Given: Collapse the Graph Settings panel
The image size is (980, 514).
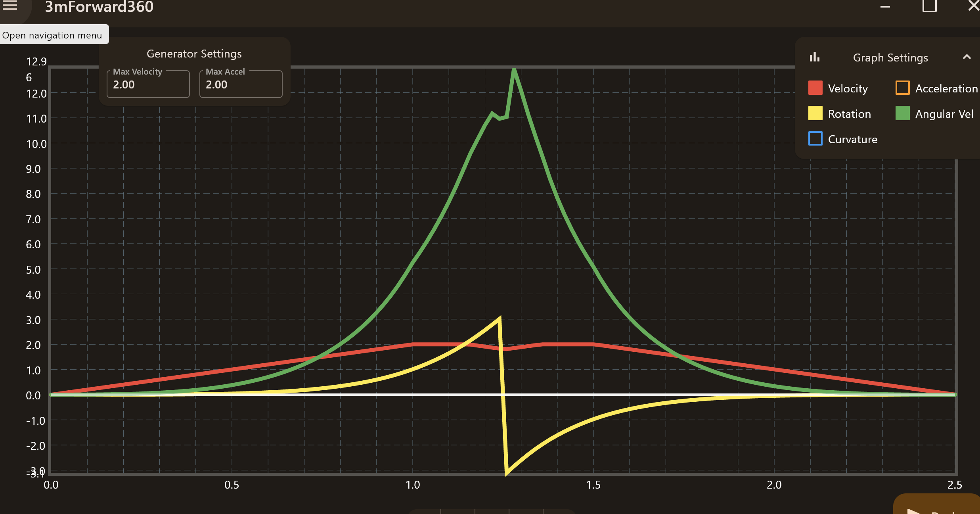Looking at the screenshot, I should coord(967,57).
